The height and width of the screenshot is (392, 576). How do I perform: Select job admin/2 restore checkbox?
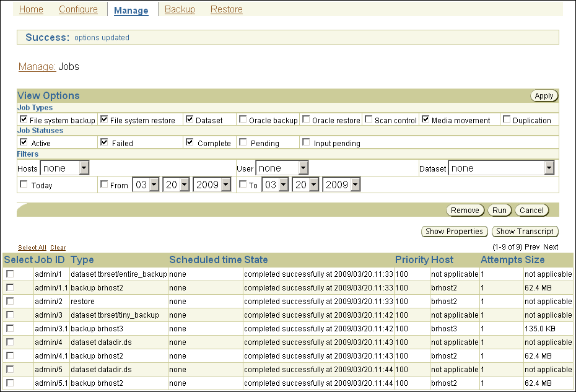(10, 301)
